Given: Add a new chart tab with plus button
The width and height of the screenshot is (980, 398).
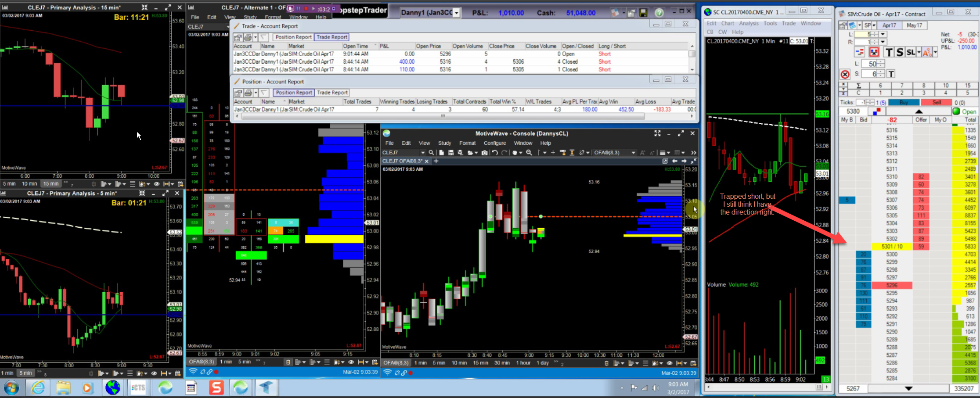Looking at the screenshot, I should tap(436, 161).
